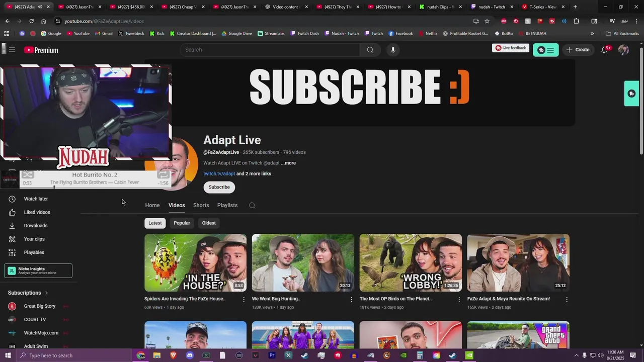
Task: Show more bookmarks with double chevron
Action: 592,33
